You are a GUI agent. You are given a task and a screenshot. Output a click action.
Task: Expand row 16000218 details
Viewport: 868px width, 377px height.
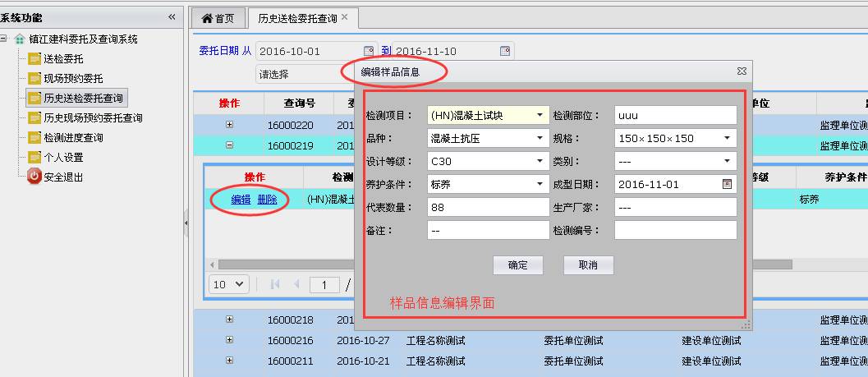click(229, 320)
